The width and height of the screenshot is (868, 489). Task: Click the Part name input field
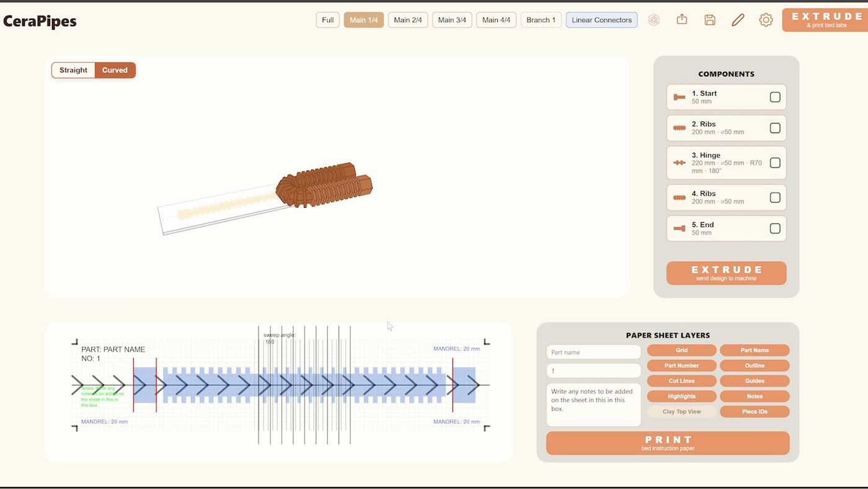pyautogui.click(x=593, y=352)
